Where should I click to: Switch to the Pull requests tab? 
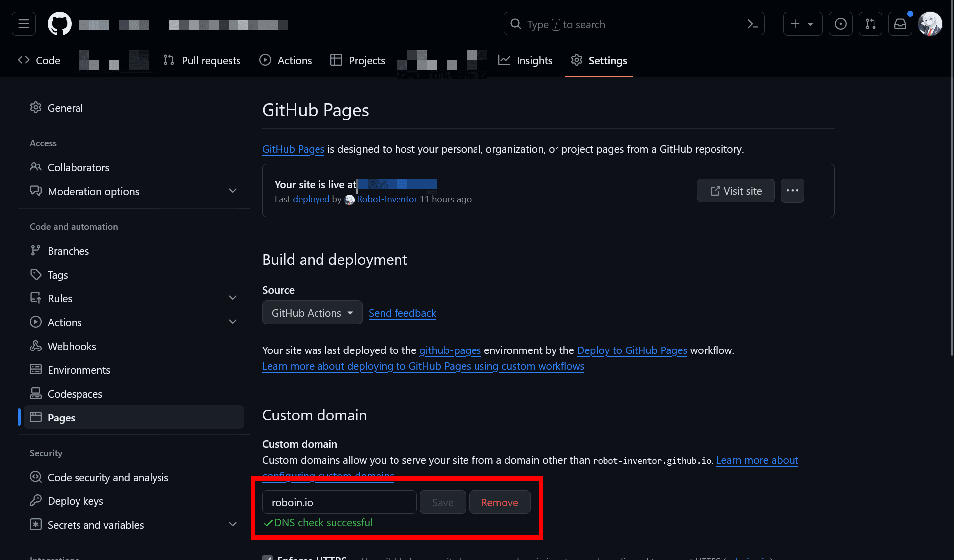[202, 60]
